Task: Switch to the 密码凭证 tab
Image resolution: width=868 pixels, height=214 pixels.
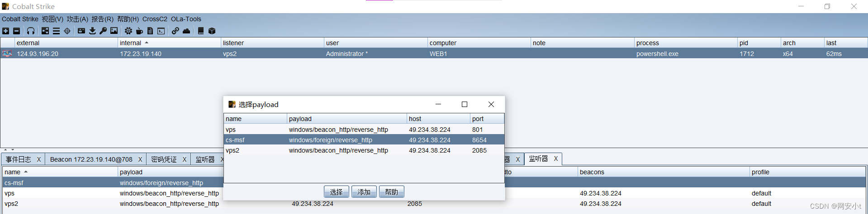Action: tap(164, 159)
